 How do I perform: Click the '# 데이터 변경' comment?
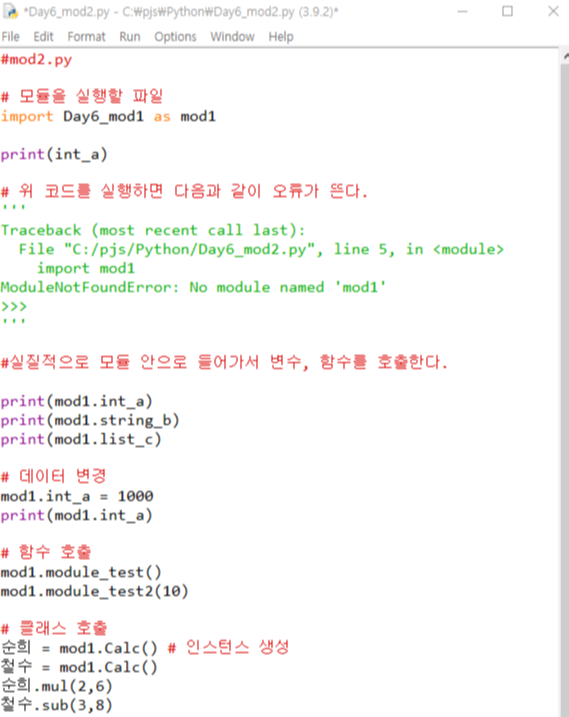tap(54, 476)
